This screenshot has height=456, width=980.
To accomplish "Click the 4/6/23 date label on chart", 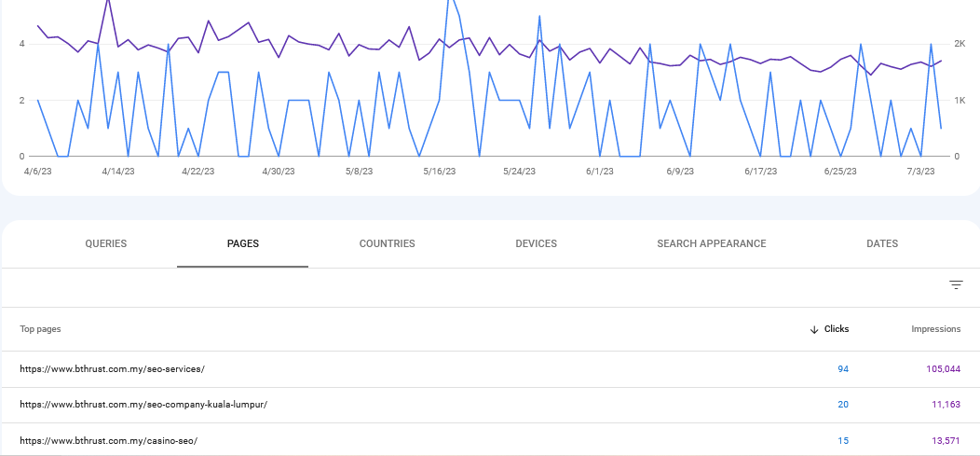I will (37, 172).
